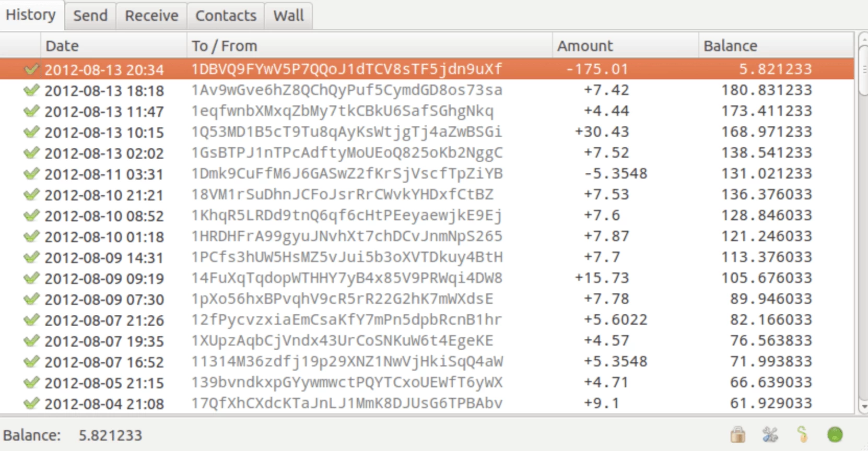This screenshot has height=451, width=868.
Task: Click checkmark icon next to 2012-08-09 09:19
Action: 31,278
